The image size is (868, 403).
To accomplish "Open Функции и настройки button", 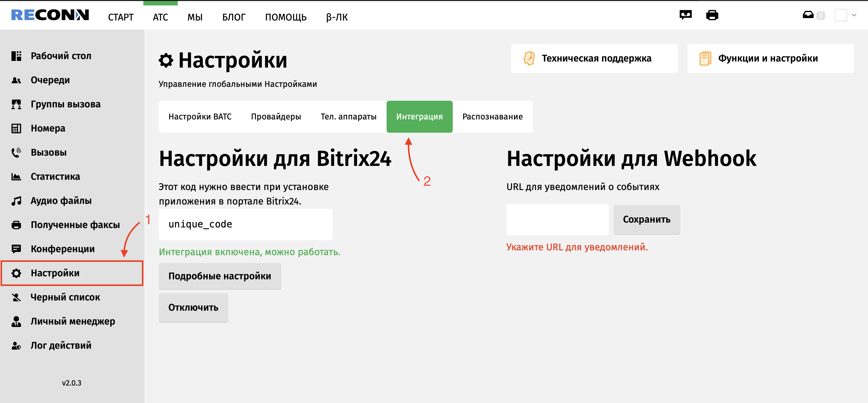I will pyautogui.click(x=771, y=58).
